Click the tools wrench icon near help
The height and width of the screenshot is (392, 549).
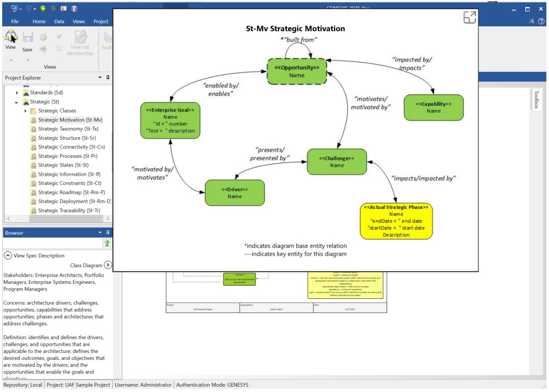pyautogui.click(x=532, y=21)
